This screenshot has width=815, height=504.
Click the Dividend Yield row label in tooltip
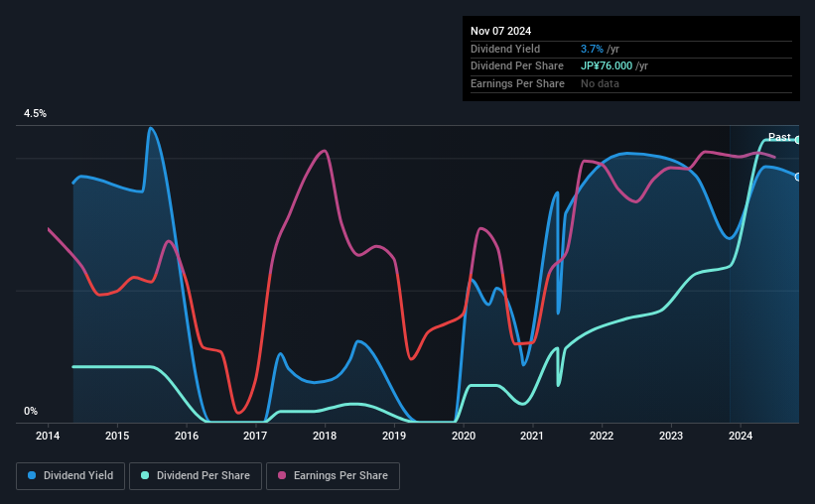coord(505,49)
